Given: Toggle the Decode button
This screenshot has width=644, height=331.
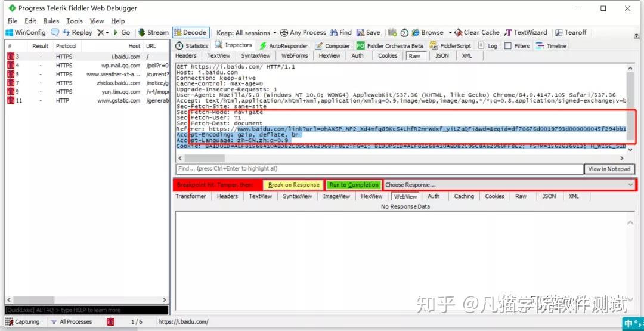Looking at the screenshot, I should 190,32.
